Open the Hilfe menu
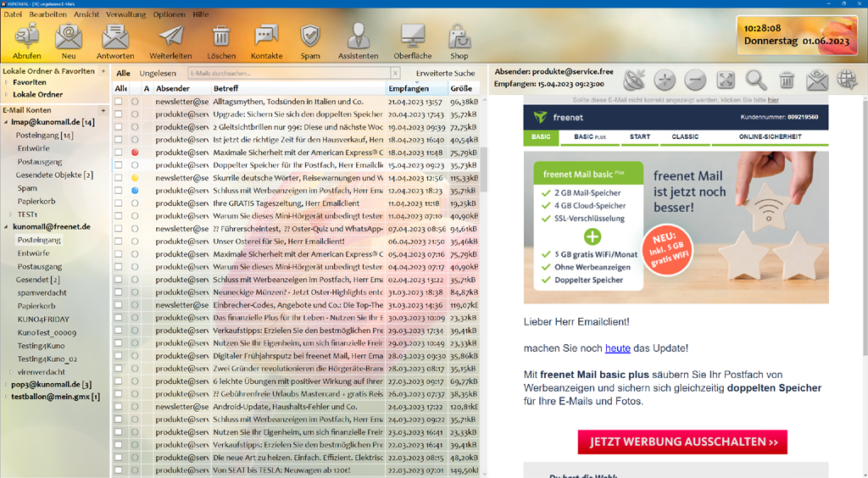The image size is (868, 478). [201, 14]
